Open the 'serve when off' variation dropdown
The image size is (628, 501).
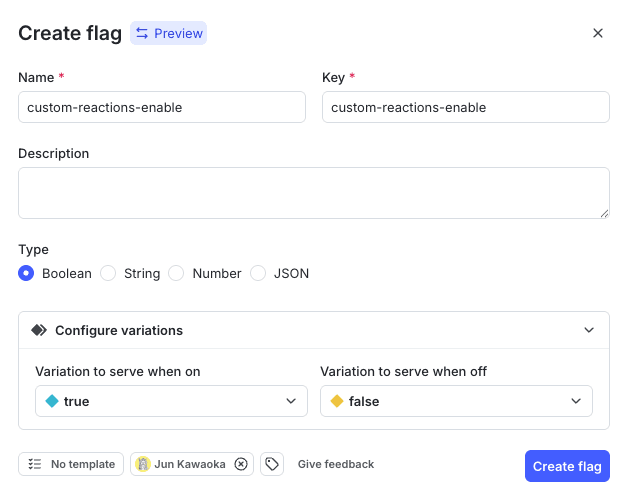(x=456, y=401)
